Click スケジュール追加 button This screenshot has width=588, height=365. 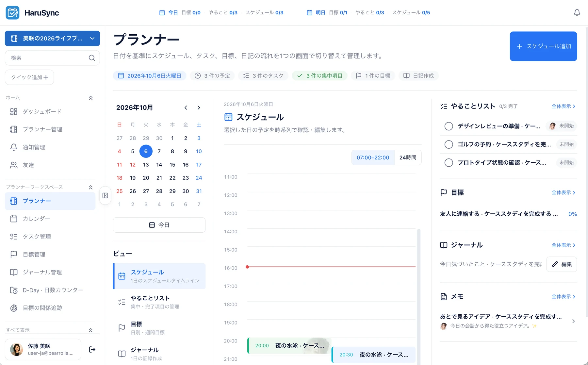[x=543, y=46]
